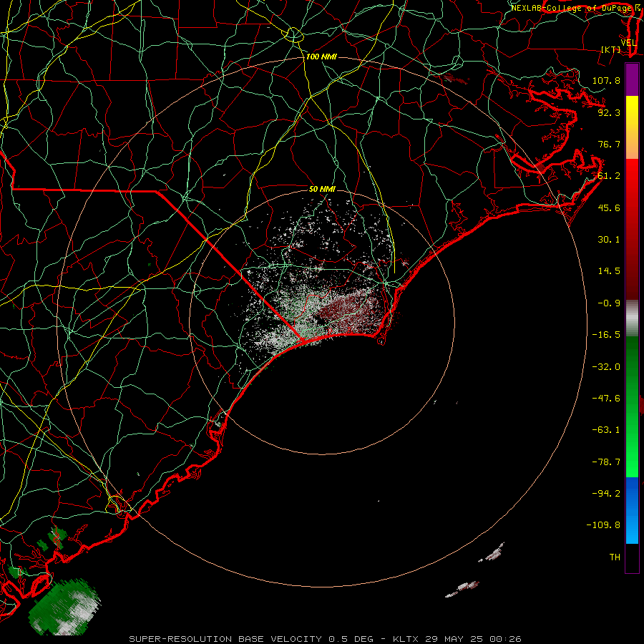Select the 14.5 velocity scale value

point(609,271)
